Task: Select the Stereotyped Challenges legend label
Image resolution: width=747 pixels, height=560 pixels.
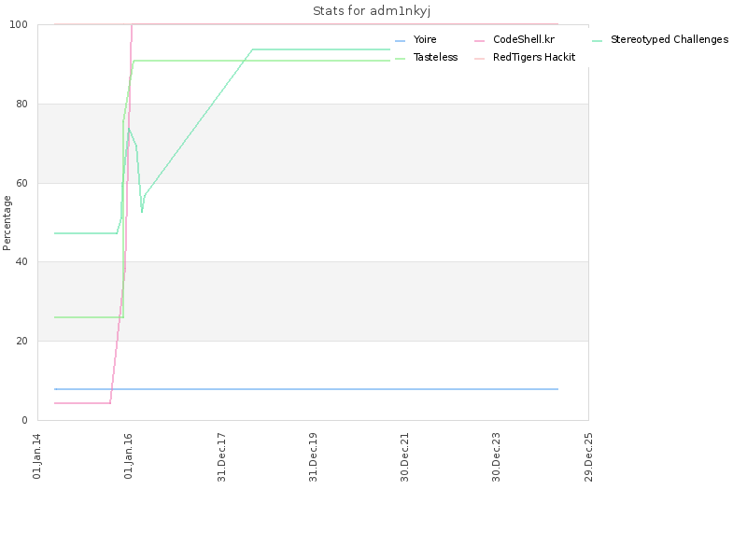Action: [x=669, y=39]
